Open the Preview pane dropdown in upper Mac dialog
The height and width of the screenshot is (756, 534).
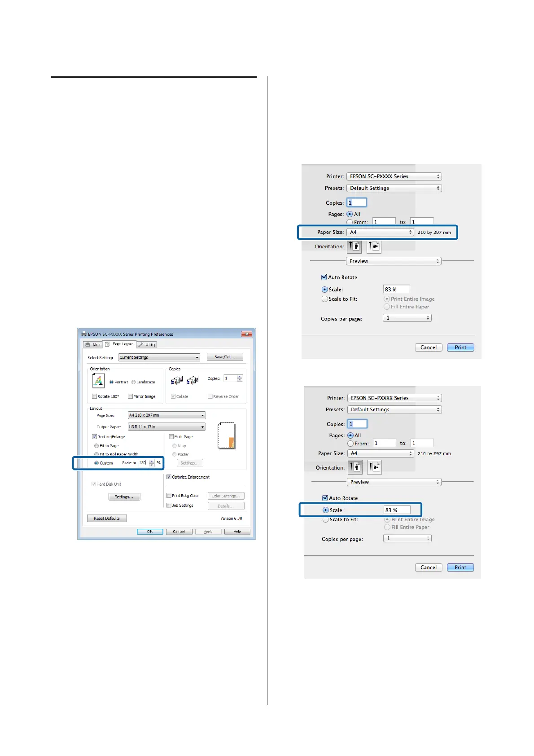pyautogui.click(x=394, y=261)
